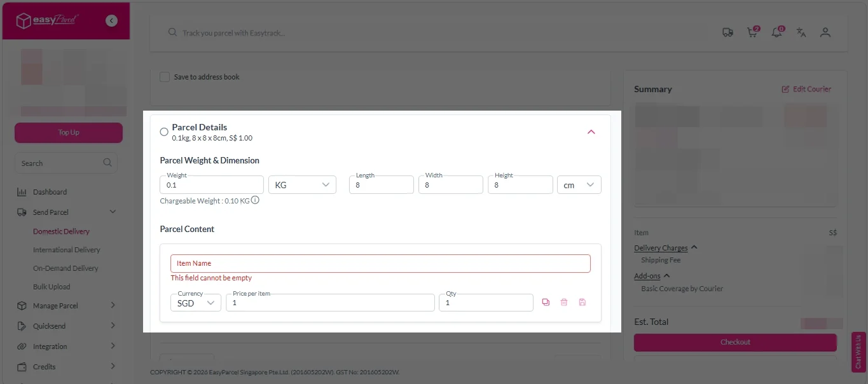Open the cm dimension unit dropdown
868x384 pixels.
tap(579, 185)
